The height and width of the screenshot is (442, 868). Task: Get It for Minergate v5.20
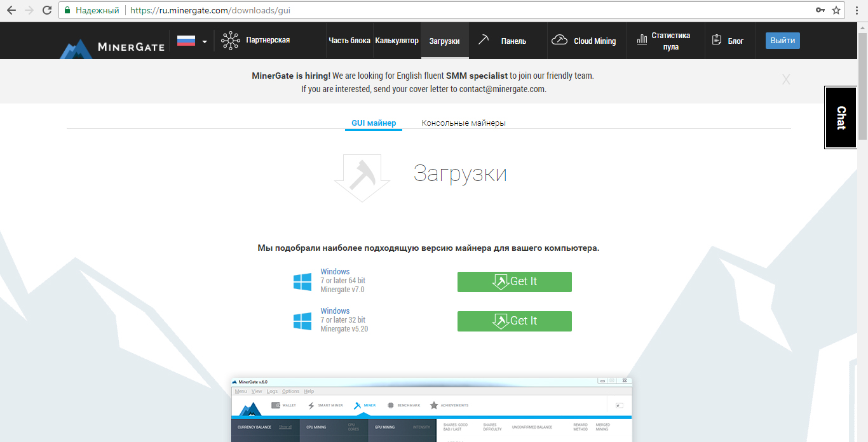(x=515, y=321)
